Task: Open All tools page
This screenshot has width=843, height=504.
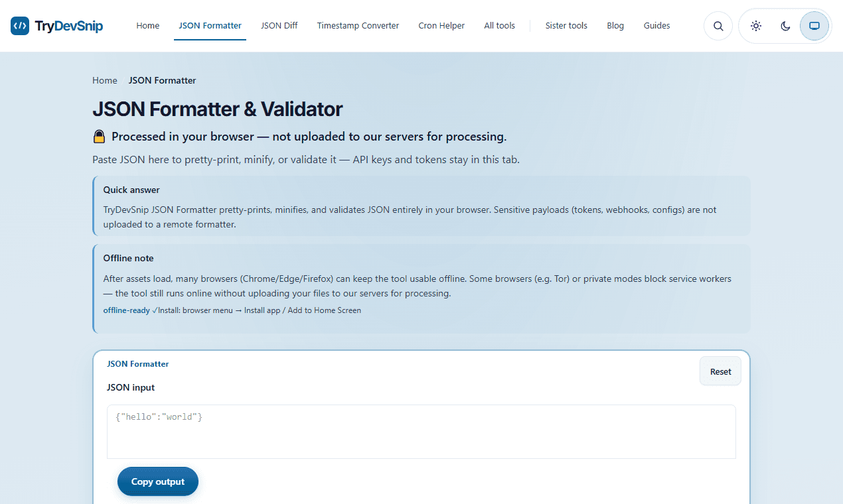Action: [x=500, y=26]
